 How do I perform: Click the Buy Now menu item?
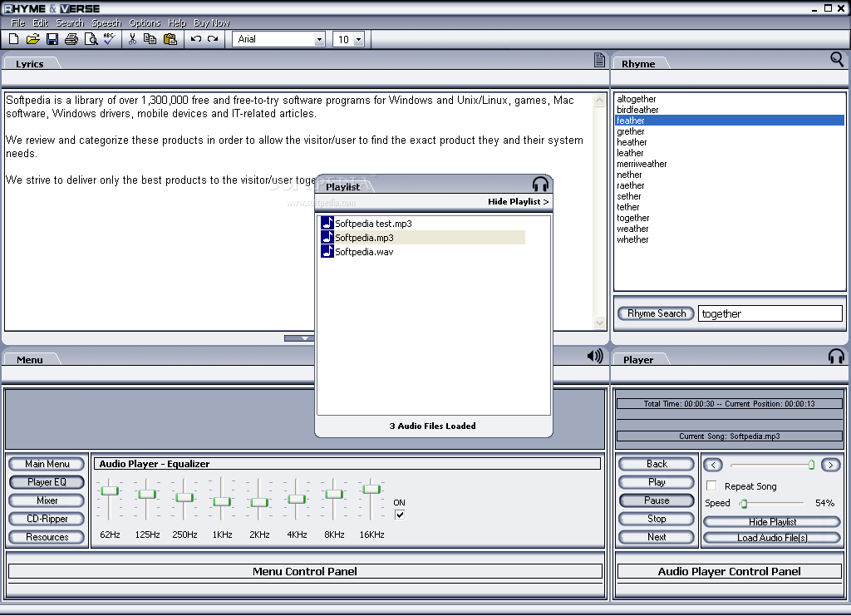pyautogui.click(x=212, y=22)
